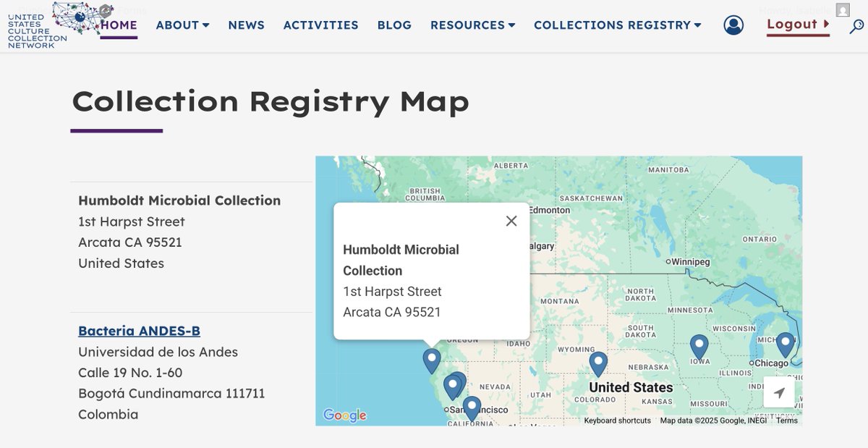
Task: Open the search magnifier icon
Action: coord(857,26)
